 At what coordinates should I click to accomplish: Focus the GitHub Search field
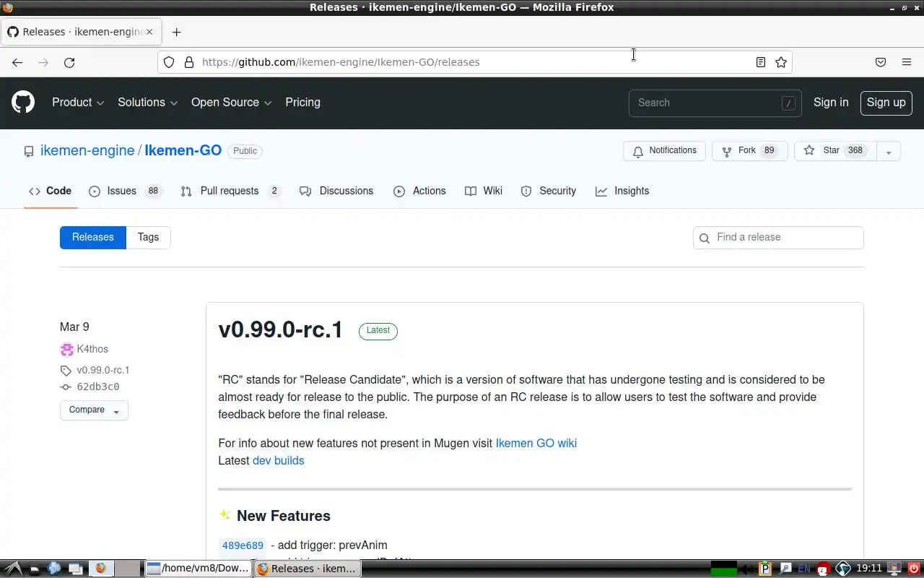[715, 103]
